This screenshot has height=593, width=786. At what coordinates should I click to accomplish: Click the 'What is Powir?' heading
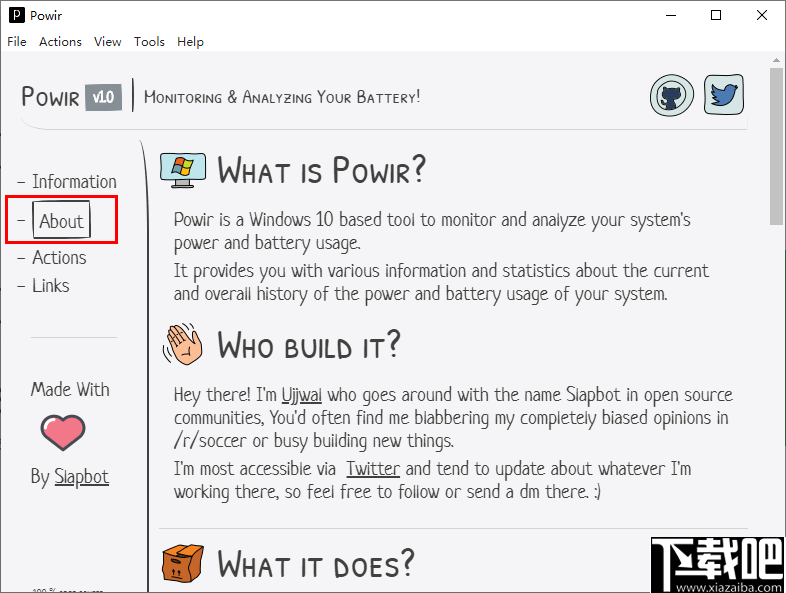(x=321, y=170)
